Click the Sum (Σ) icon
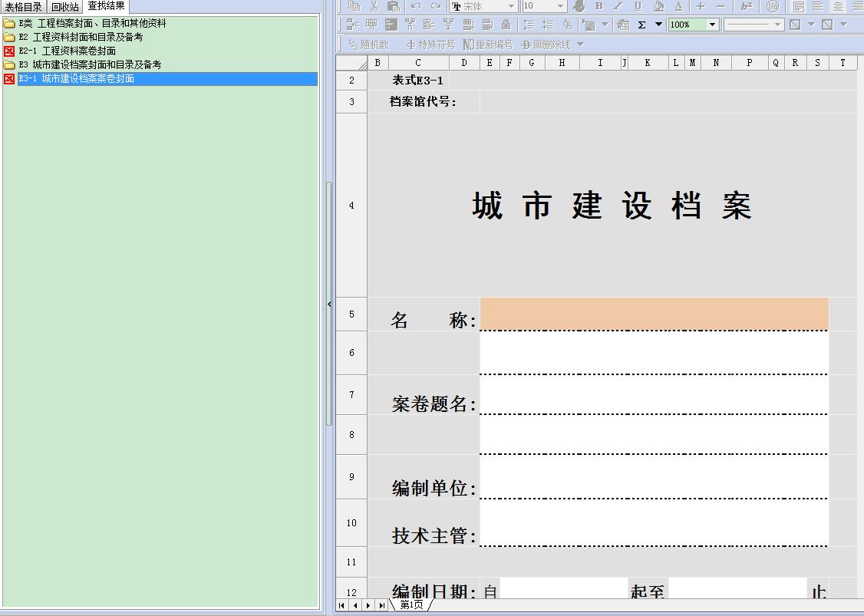This screenshot has height=616, width=864. click(641, 25)
